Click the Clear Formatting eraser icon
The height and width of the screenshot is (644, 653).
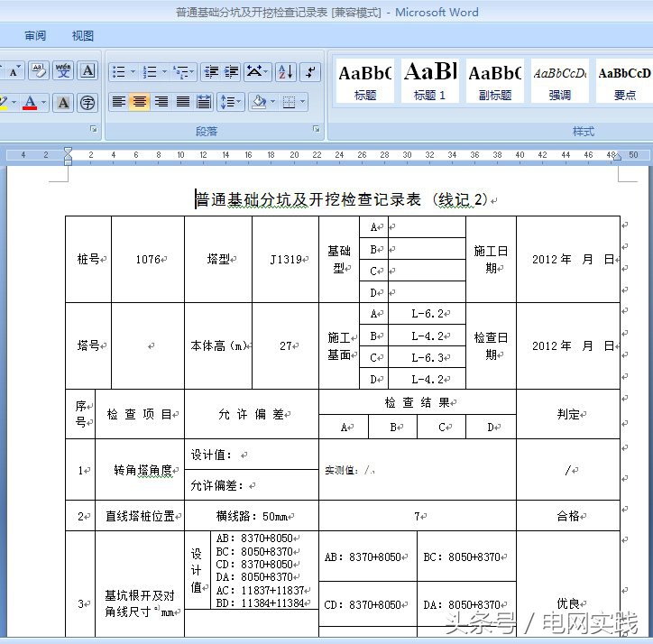pos(38,71)
